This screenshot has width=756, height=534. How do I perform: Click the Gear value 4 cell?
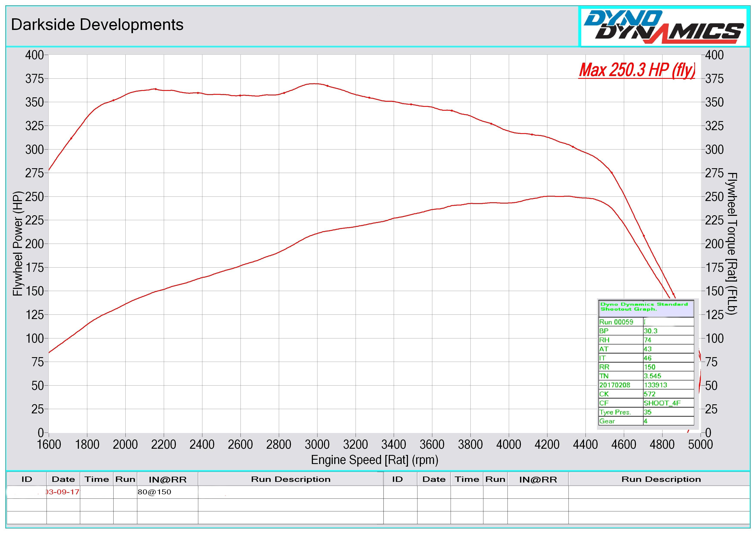(646, 421)
